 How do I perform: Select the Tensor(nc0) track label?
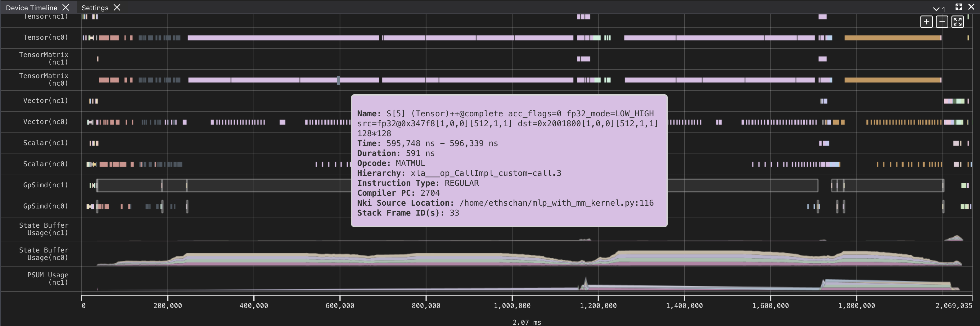coord(45,38)
